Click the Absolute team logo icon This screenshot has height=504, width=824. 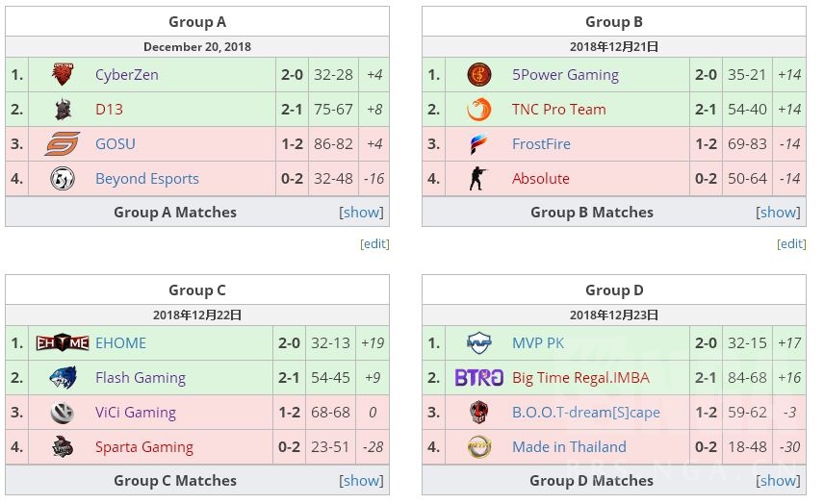[478, 179]
